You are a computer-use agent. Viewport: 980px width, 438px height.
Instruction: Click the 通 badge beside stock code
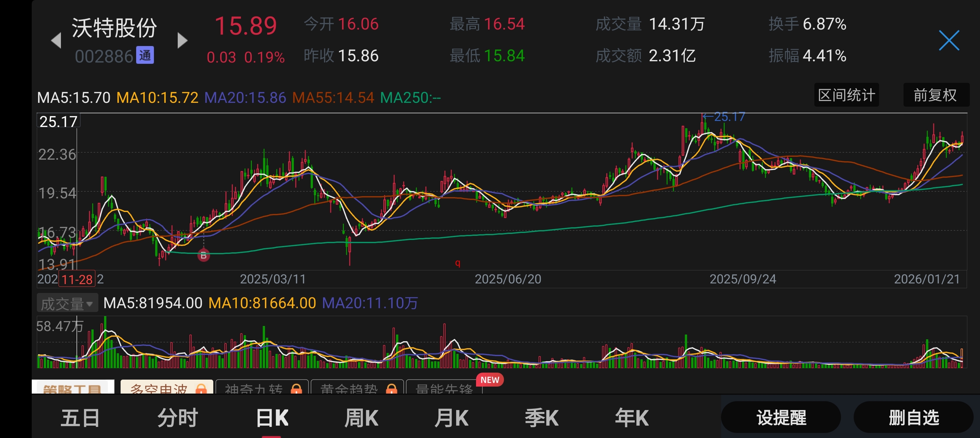coord(145,56)
